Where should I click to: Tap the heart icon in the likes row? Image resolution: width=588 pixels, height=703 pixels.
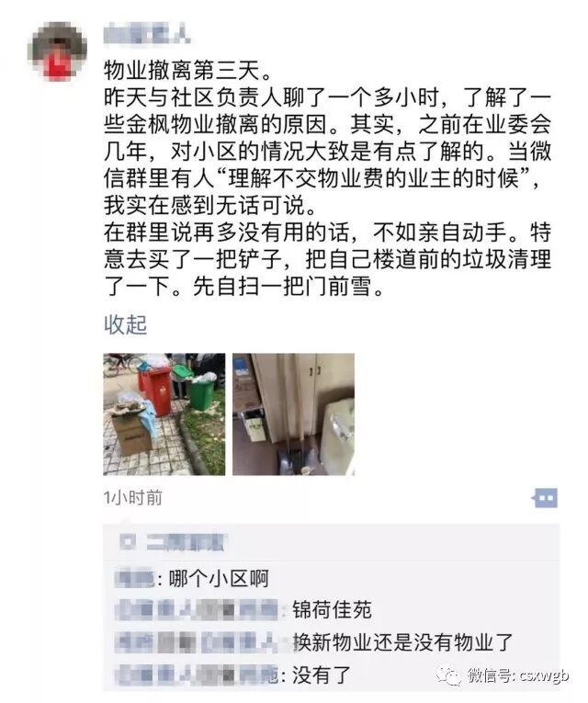[129, 542]
